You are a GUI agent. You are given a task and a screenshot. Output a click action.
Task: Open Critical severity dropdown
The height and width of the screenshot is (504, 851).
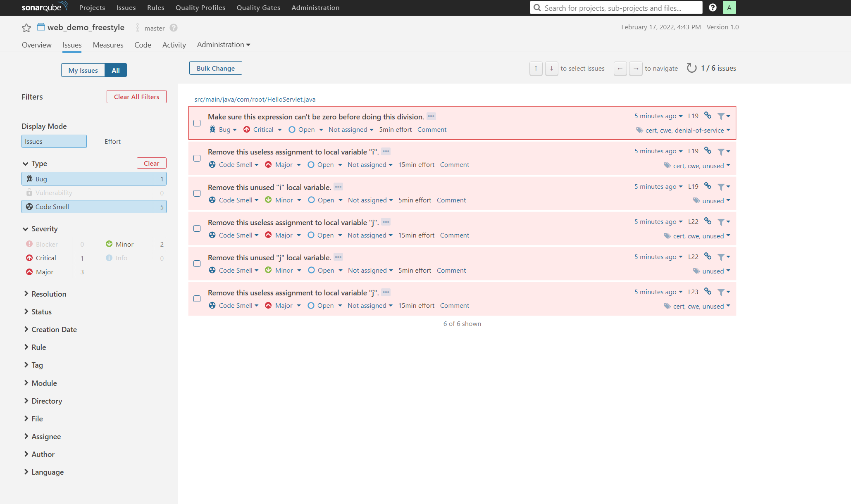click(263, 129)
